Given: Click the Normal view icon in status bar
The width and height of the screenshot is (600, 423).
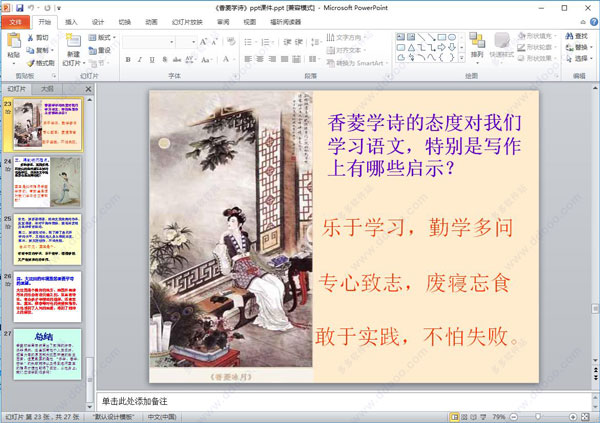Looking at the screenshot, I should pyautogui.click(x=454, y=417).
